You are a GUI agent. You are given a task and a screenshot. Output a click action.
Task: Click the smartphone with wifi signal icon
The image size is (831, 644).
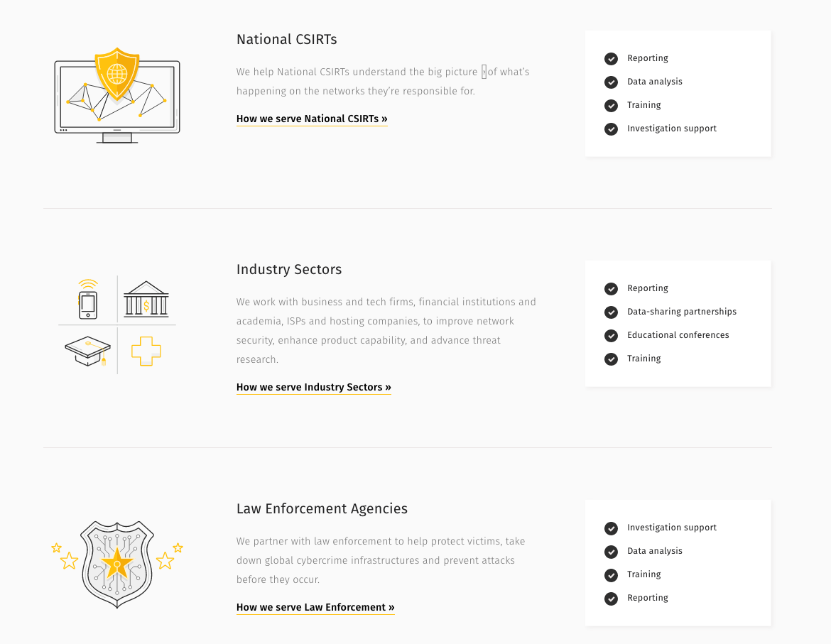pyautogui.click(x=88, y=300)
